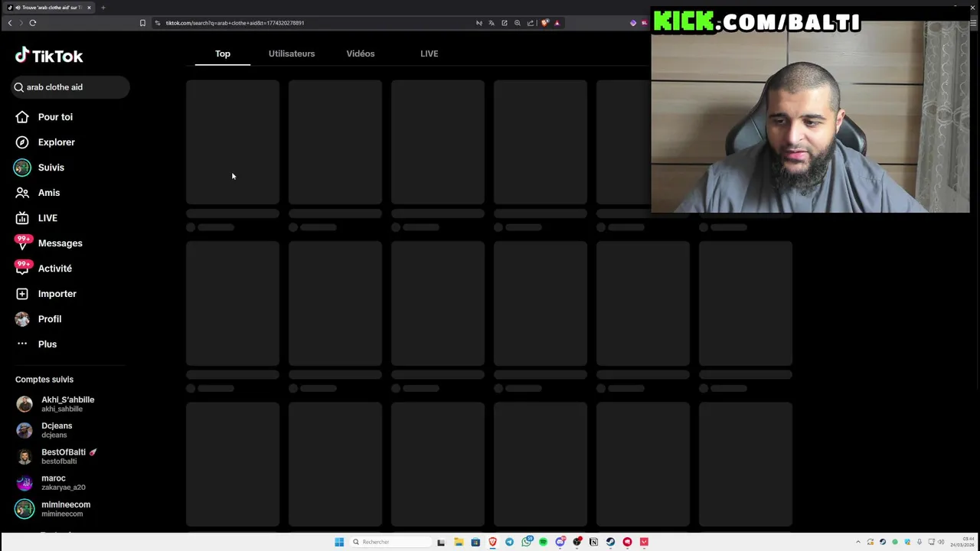This screenshot has width=980, height=551.
Task: Open the Importer upload page
Action: coord(46,294)
